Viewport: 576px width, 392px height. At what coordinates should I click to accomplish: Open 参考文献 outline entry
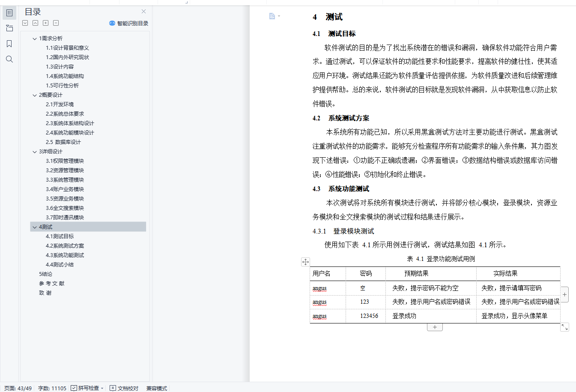coord(52,284)
